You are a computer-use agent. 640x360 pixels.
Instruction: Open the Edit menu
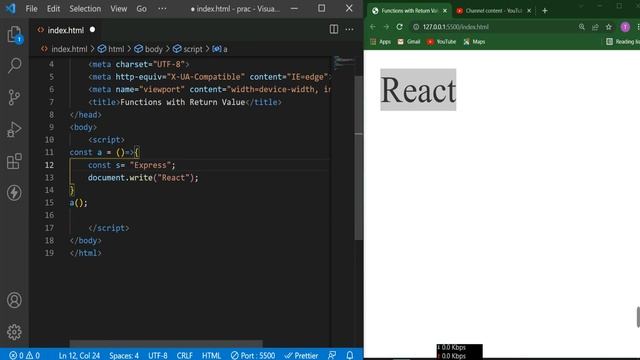point(53,9)
